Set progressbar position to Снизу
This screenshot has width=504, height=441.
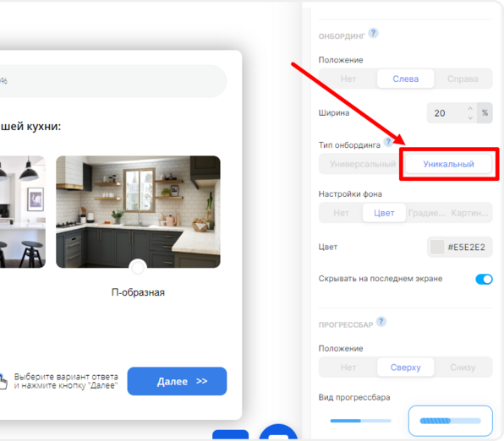pos(463,367)
